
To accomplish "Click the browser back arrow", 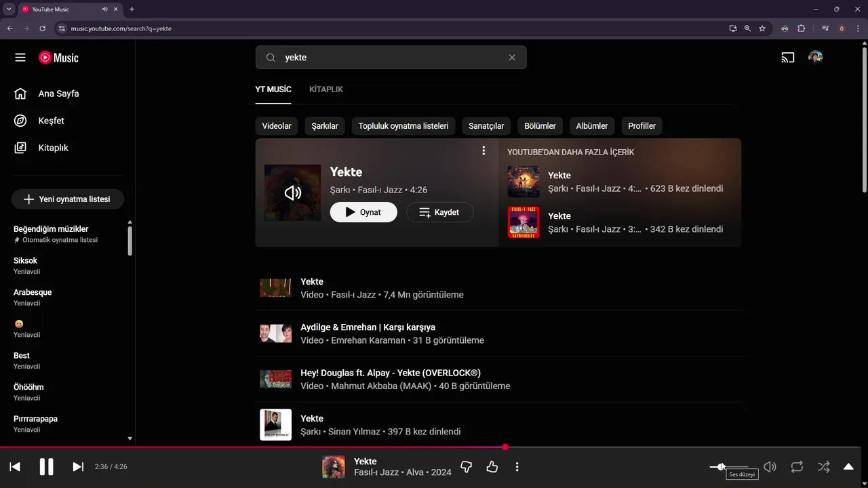I will (x=9, y=28).
